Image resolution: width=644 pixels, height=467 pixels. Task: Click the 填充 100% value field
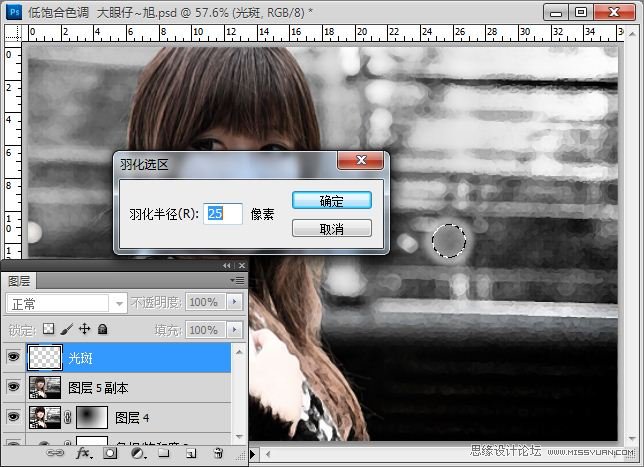click(205, 329)
